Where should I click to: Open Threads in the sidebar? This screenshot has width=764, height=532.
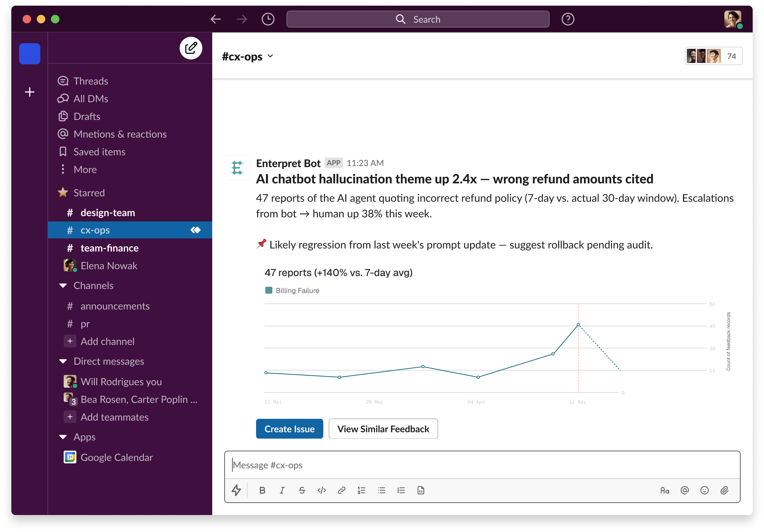91,81
